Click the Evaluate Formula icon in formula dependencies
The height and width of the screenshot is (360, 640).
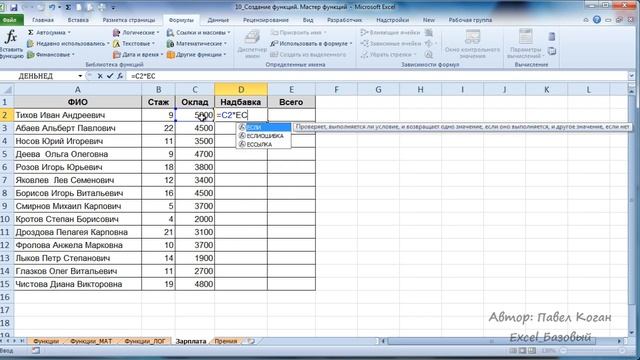(x=429, y=54)
